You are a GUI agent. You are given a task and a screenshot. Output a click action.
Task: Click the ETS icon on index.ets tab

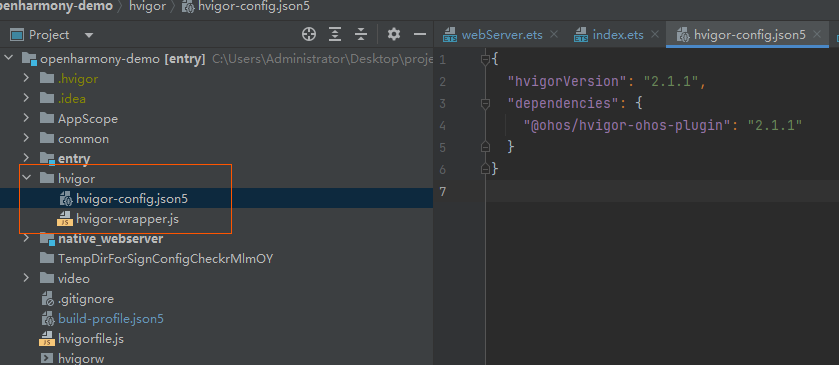click(581, 35)
